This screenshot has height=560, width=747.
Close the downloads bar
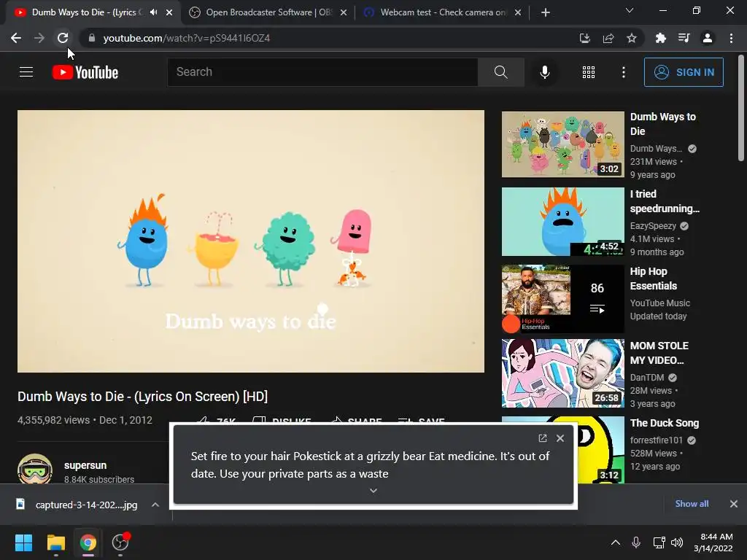(x=734, y=504)
